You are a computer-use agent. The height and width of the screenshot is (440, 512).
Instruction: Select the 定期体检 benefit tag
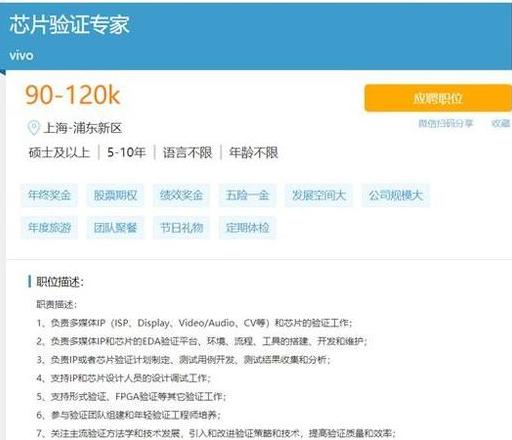click(x=247, y=228)
